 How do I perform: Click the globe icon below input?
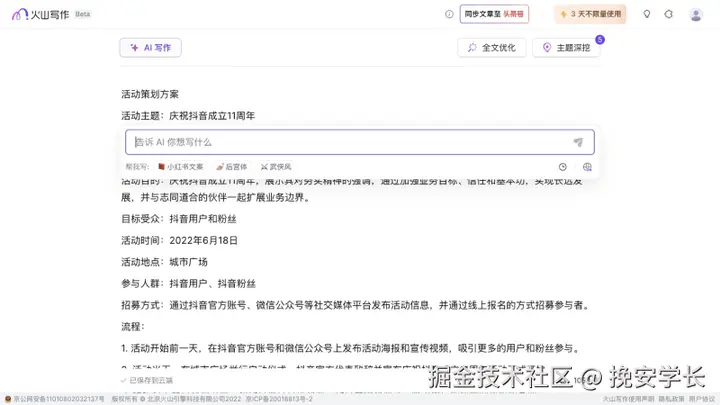(587, 167)
